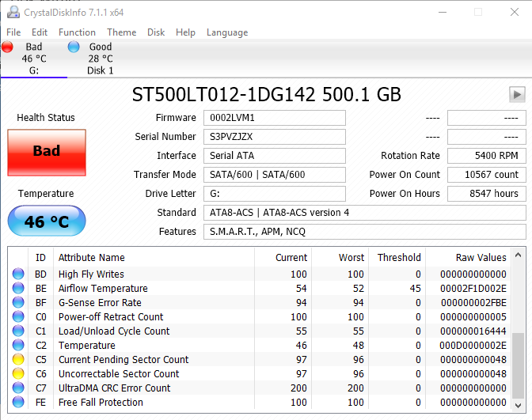Click raw value 00002F1D002E of Airflow Temperature
Viewport: 532px width, 420px height.
tap(473, 288)
